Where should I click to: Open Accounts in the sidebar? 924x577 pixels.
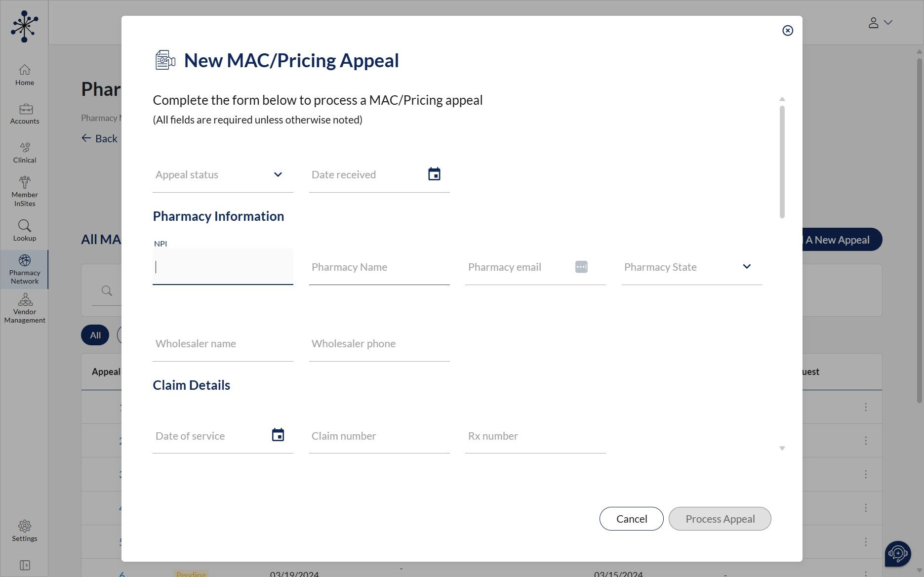(25, 114)
